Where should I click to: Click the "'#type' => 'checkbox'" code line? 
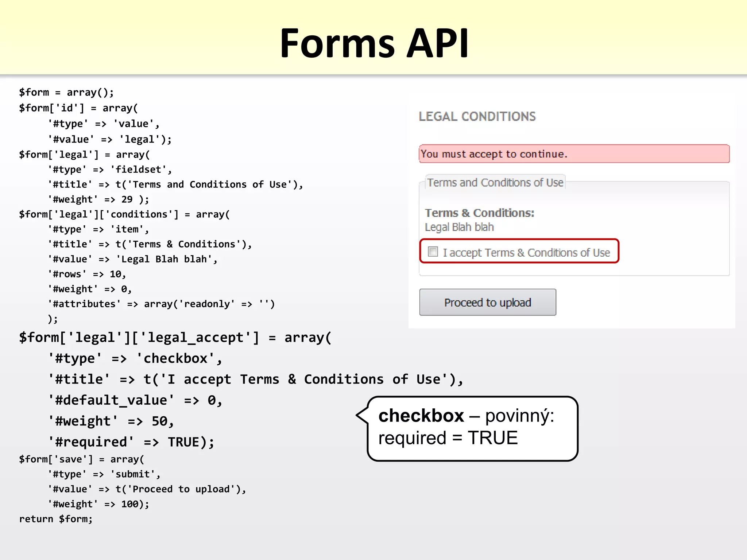point(135,358)
